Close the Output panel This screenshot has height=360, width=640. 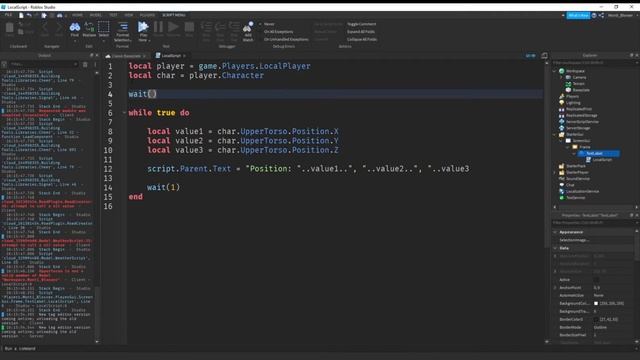(x=97, y=55)
